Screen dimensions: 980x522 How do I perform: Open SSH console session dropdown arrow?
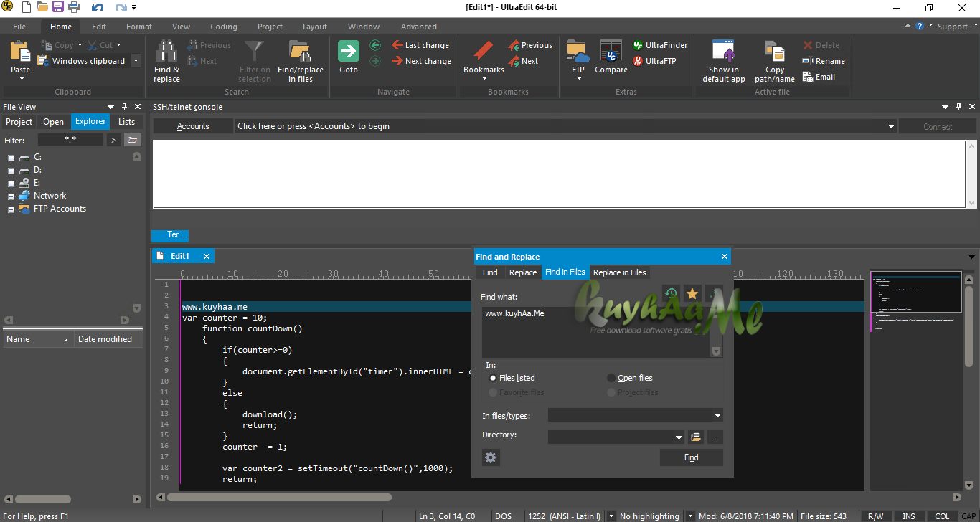(891, 126)
